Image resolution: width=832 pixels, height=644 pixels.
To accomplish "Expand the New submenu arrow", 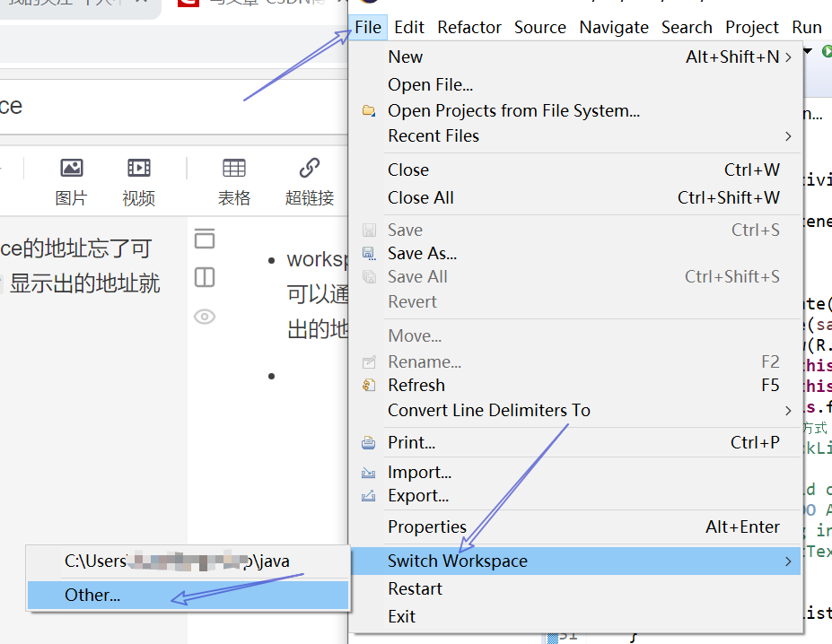I will tap(787, 57).
